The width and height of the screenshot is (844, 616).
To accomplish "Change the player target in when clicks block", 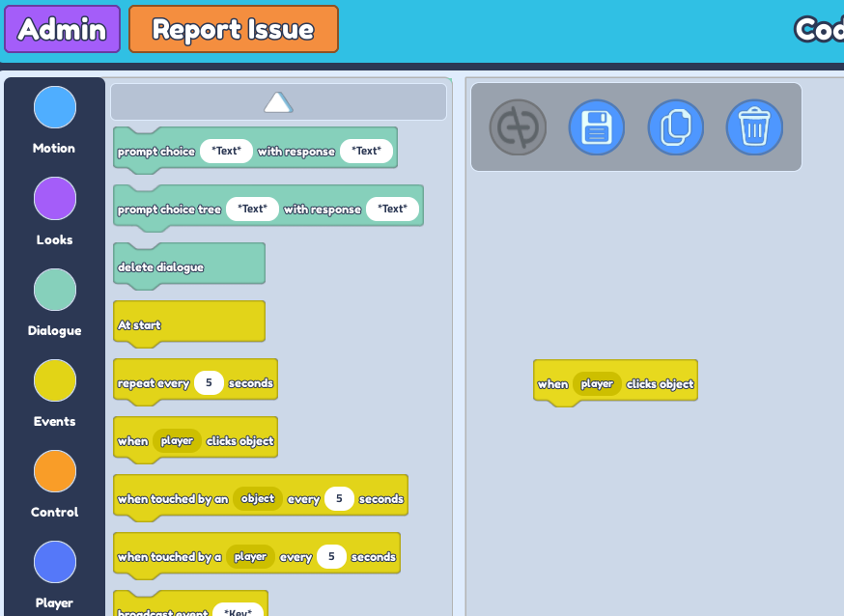I will coord(176,440).
